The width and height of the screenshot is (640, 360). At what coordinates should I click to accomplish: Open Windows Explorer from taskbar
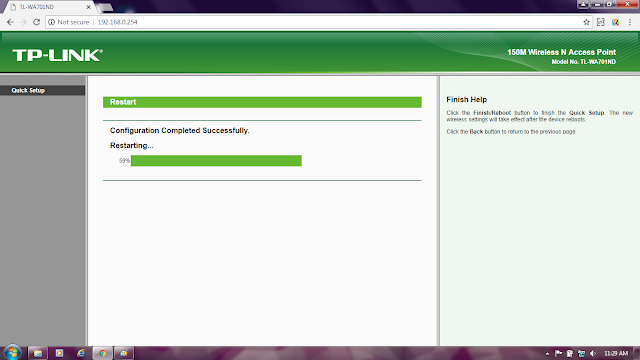(x=38, y=353)
